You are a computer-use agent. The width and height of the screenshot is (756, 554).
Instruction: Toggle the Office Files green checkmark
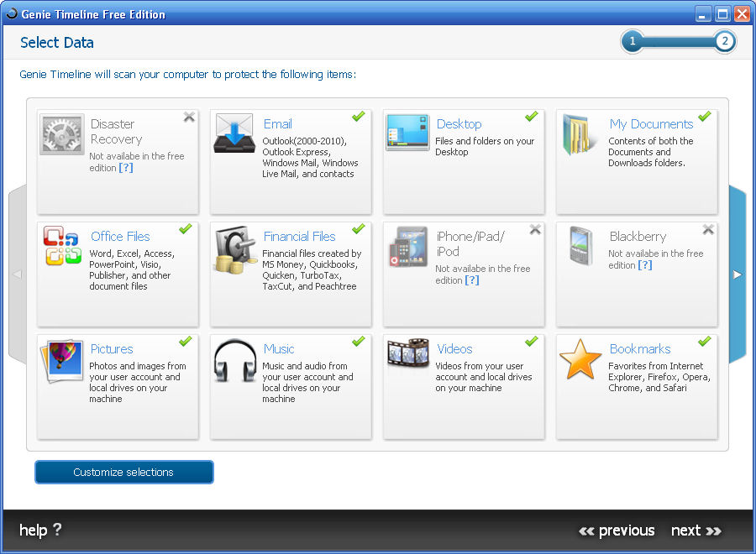[x=185, y=229]
